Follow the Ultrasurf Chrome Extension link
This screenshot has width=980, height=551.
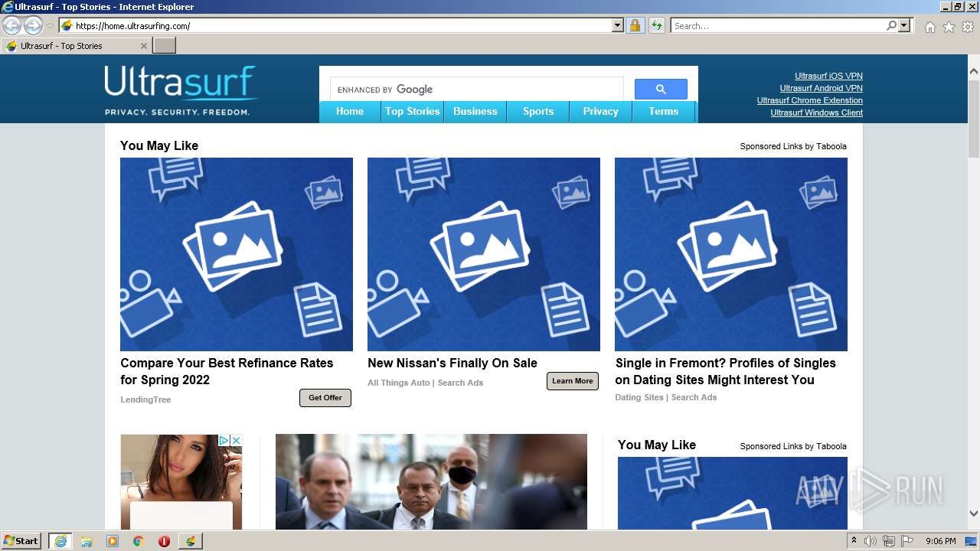[x=810, y=100]
